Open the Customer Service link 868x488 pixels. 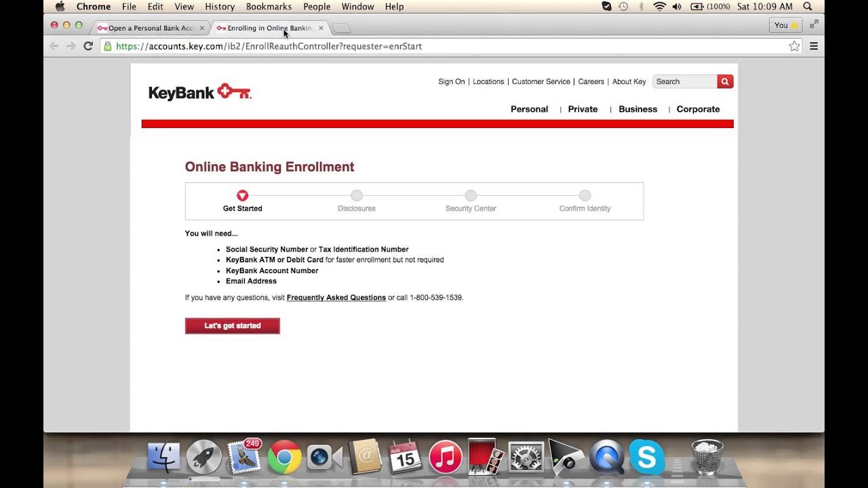[541, 81]
